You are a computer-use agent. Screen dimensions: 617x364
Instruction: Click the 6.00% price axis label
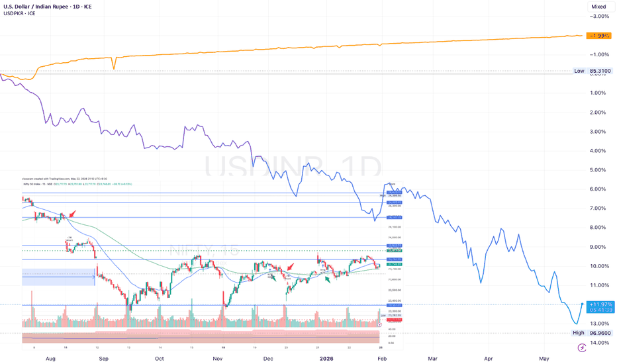pyautogui.click(x=598, y=189)
